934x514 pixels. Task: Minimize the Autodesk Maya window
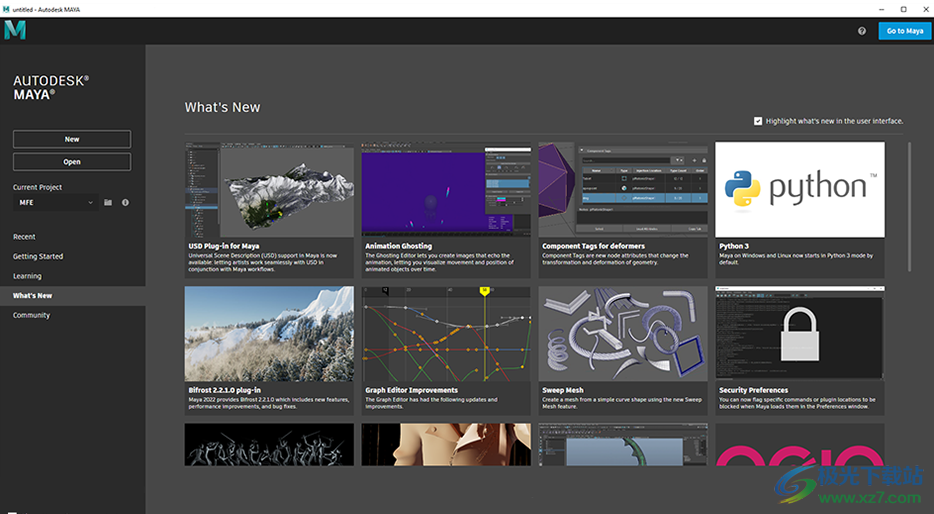pos(881,9)
